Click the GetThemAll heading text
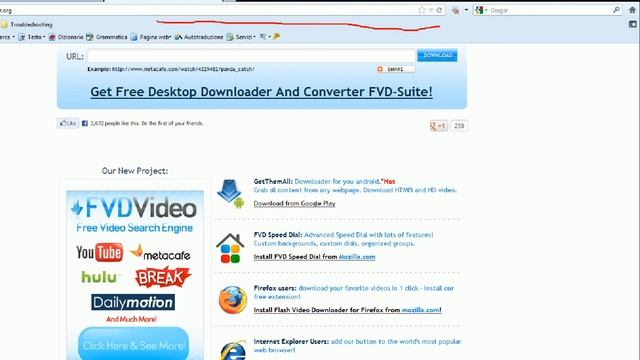The height and width of the screenshot is (360, 640). pos(273,182)
